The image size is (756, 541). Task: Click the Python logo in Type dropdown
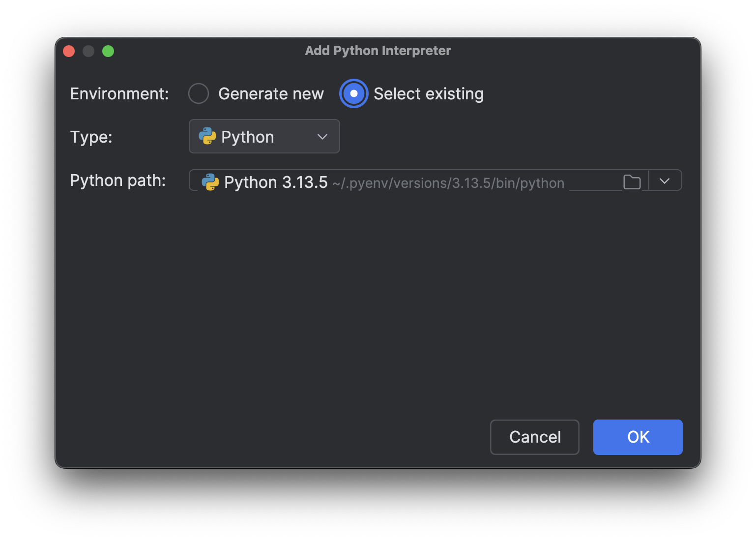click(x=207, y=136)
